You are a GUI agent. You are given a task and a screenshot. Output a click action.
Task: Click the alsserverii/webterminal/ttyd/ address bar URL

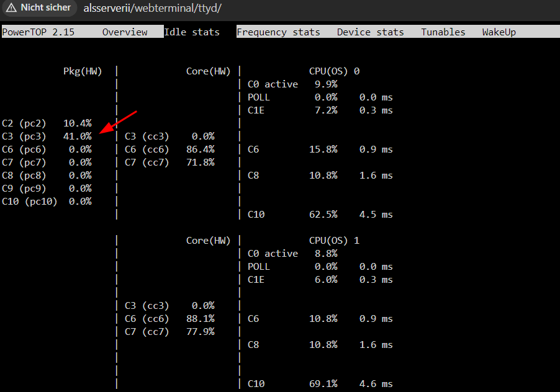pos(153,8)
